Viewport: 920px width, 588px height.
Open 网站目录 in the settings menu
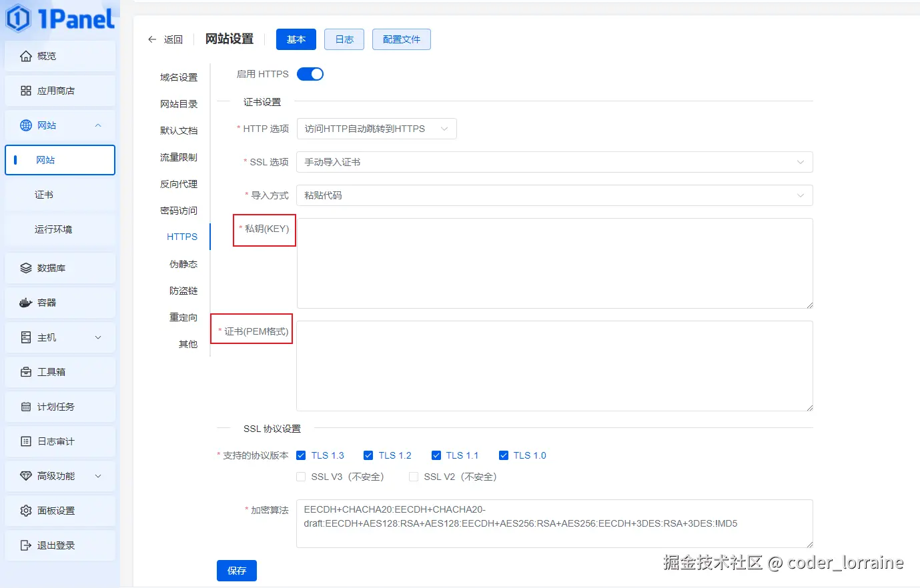tap(179, 104)
